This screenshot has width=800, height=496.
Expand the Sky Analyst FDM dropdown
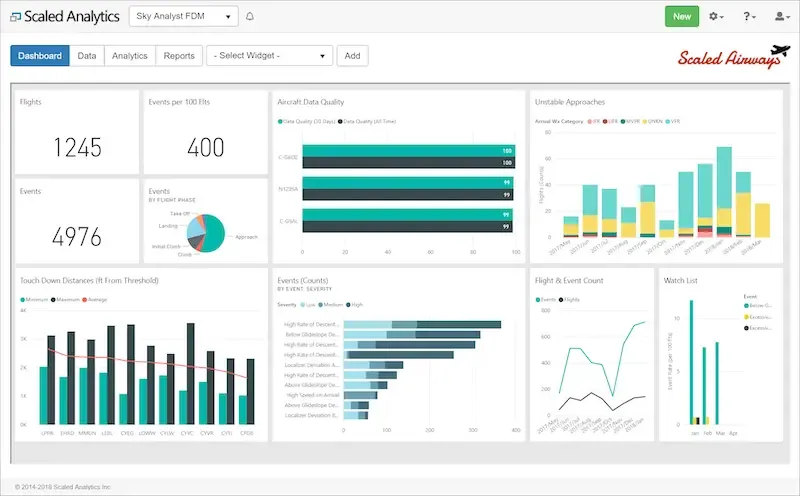183,17
